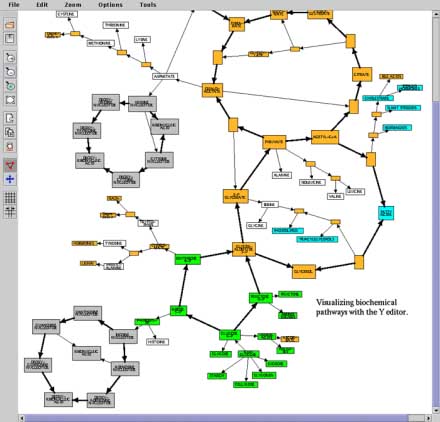This screenshot has width=440, height=422.
Task: Select the ACETYL-CoA node
Action: coord(325,137)
